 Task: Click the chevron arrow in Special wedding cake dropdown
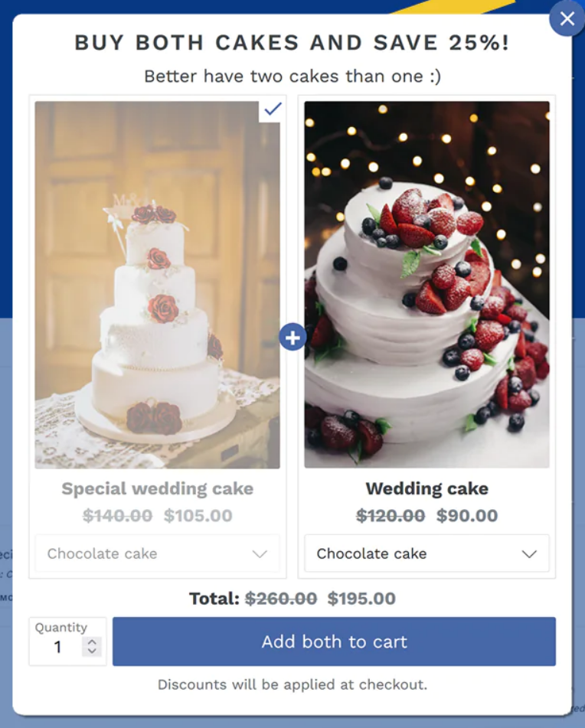pyautogui.click(x=260, y=554)
